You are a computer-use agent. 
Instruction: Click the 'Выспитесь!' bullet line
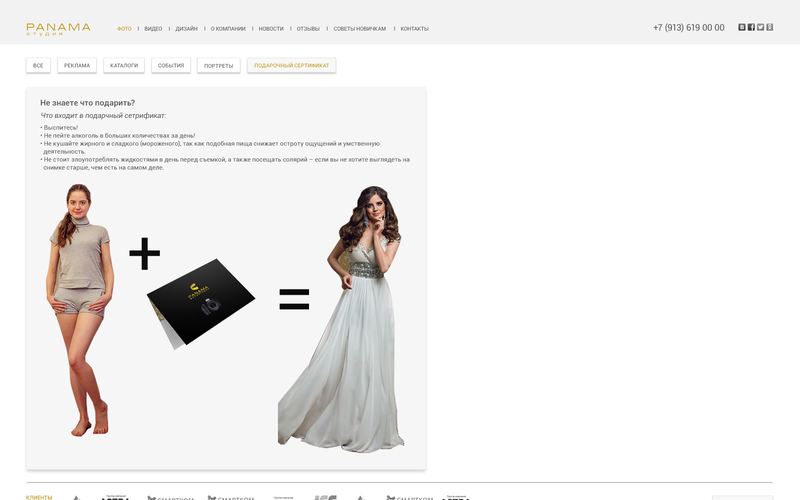pyautogui.click(x=59, y=128)
